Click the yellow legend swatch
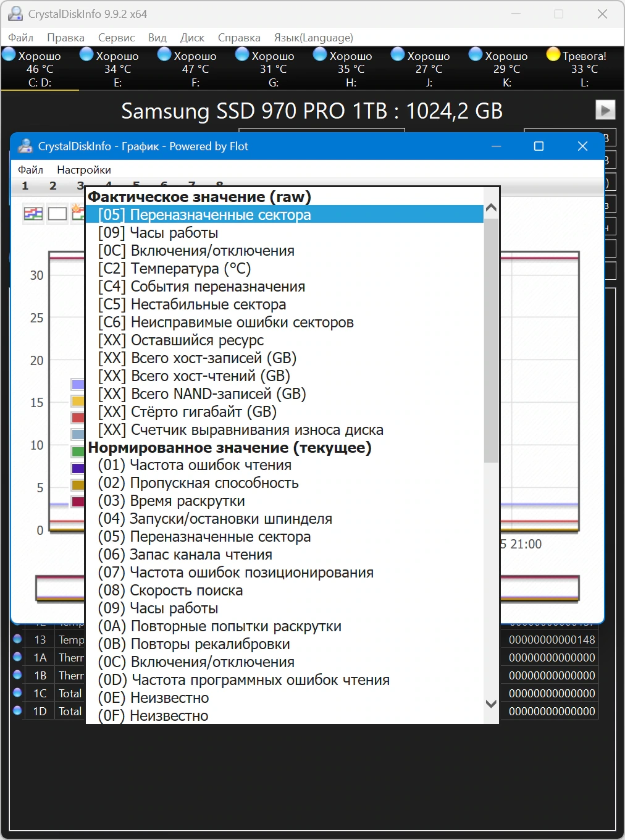Screen dimensions: 625x840 [78, 401]
